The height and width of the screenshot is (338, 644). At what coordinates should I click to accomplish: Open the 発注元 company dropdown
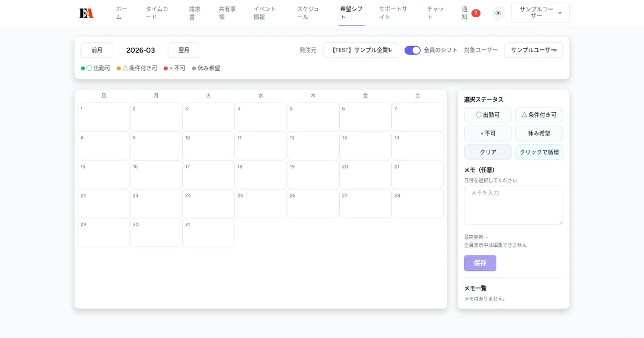pyautogui.click(x=360, y=50)
